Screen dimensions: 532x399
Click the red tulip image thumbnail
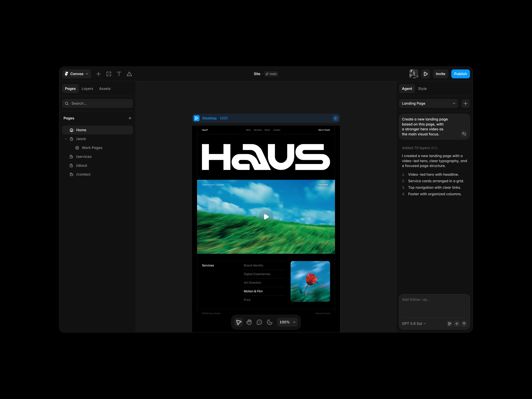pyautogui.click(x=310, y=281)
